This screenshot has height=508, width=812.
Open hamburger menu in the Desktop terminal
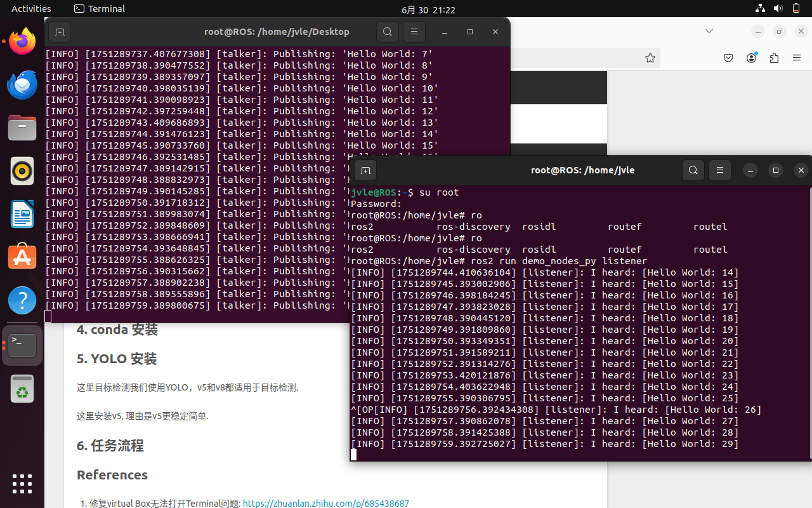414,32
